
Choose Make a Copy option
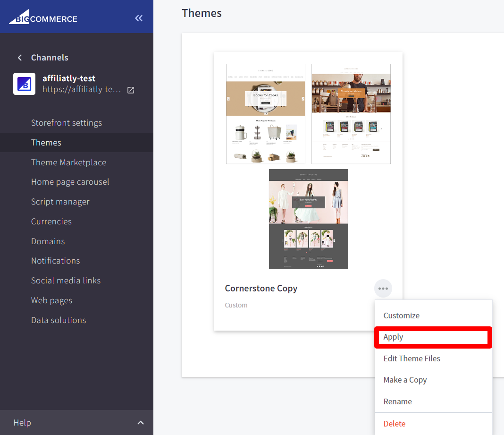[x=433, y=380]
